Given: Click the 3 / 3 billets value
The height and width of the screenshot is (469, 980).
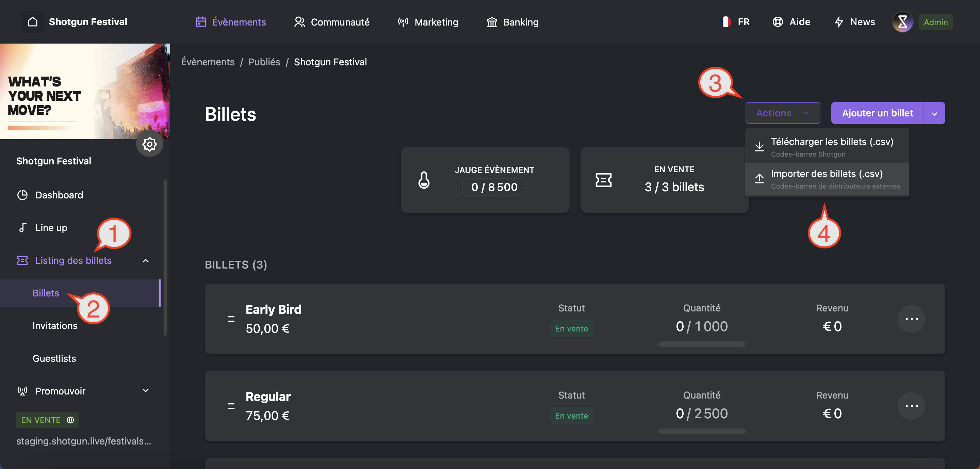Looking at the screenshot, I should pyautogui.click(x=674, y=187).
